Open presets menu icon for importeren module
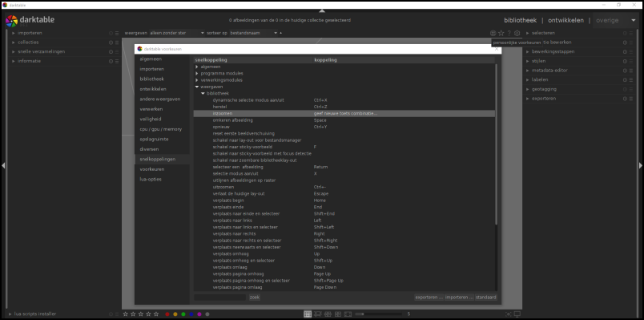The image size is (644, 320). 117,33
